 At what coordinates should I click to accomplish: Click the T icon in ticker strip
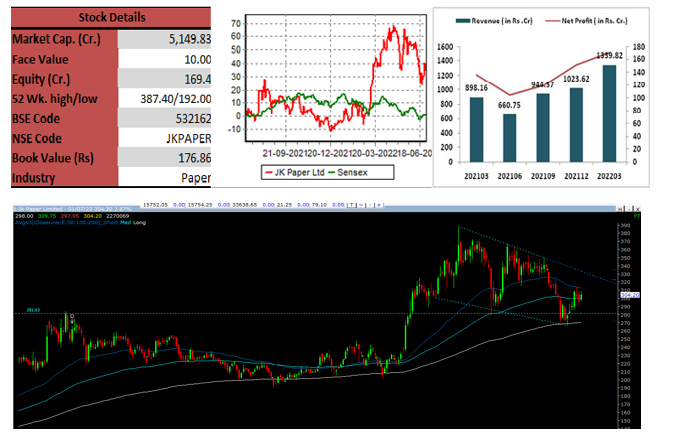(352, 205)
